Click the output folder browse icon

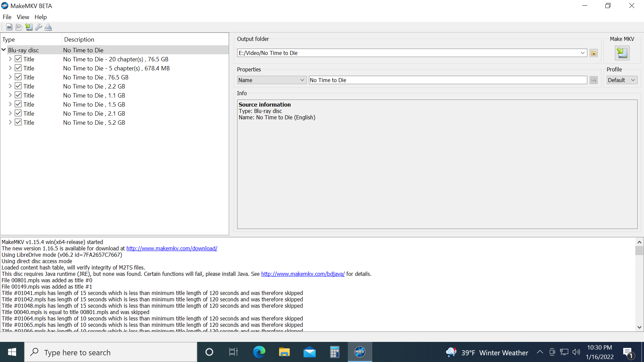[594, 53]
